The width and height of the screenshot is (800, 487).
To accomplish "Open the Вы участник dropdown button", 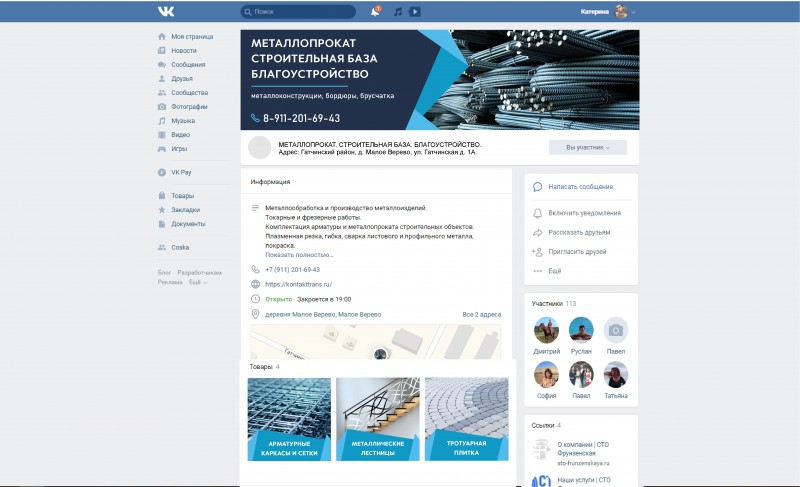I will tap(588, 147).
